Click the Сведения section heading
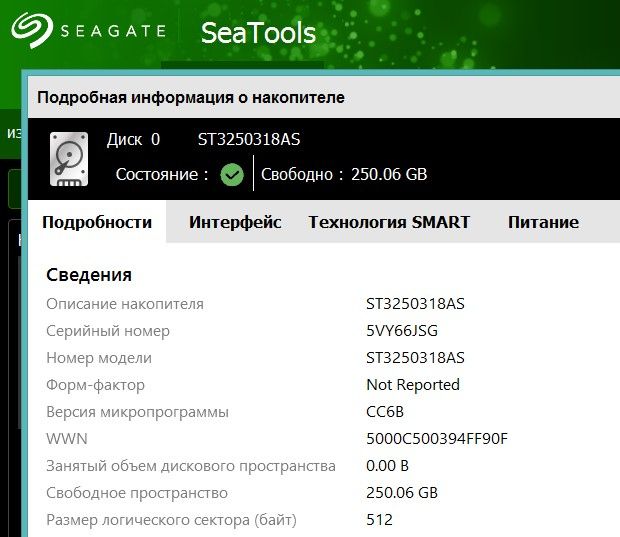This screenshot has height=537, width=620. coord(89,275)
